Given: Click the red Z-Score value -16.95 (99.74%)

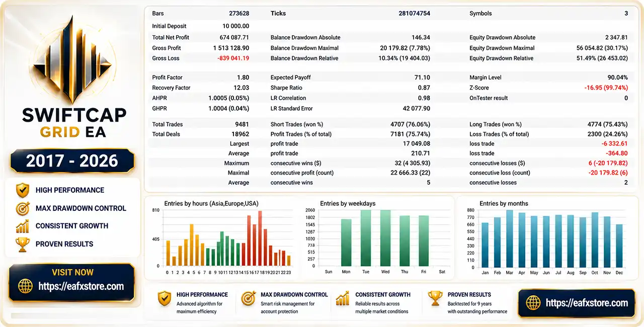Looking at the screenshot, I should (x=606, y=88).
